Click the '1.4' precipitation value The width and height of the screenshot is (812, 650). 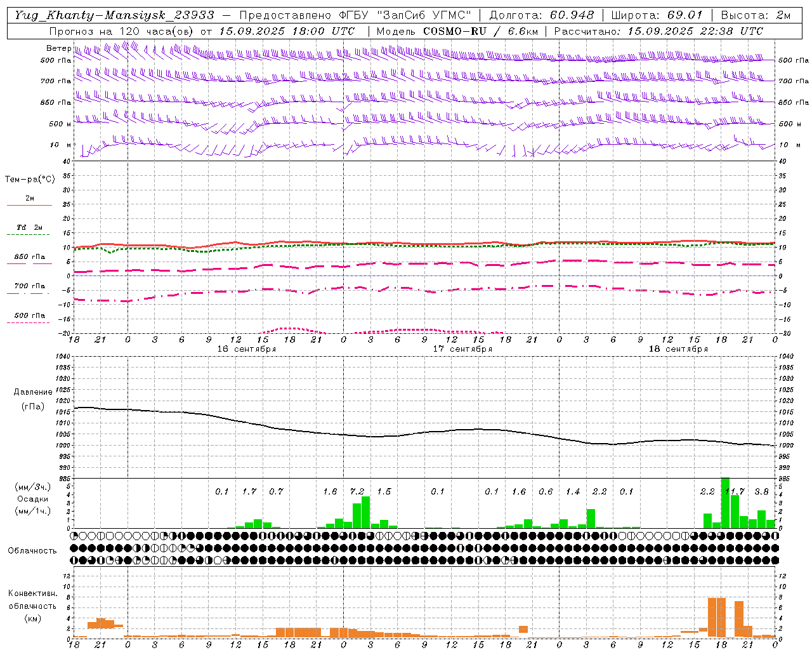pyautogui.click(x=573, y=491)
